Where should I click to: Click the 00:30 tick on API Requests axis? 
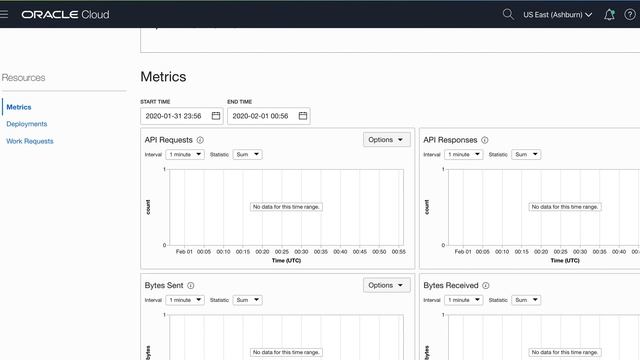[301, 252]
